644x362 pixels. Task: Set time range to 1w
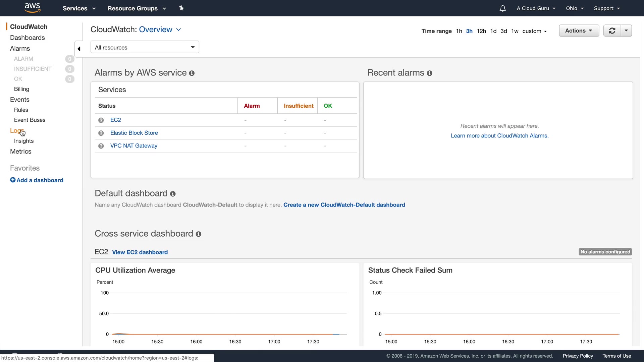tap(515, 31)
